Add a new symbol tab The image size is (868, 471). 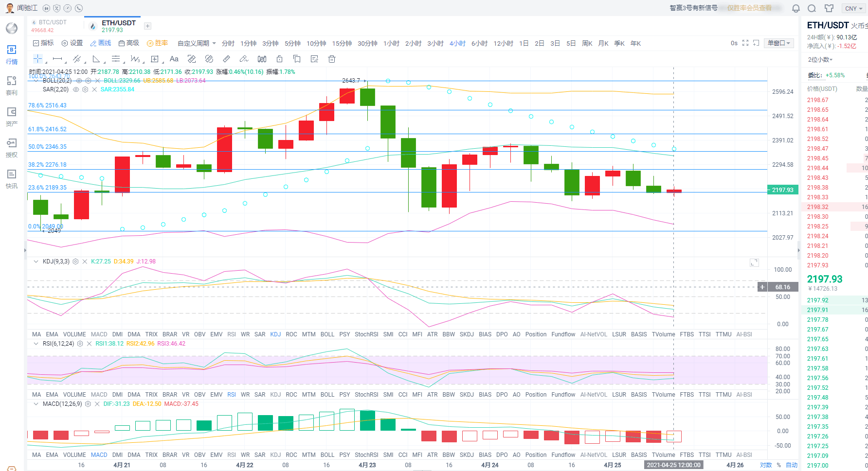(x=147, y=26)
